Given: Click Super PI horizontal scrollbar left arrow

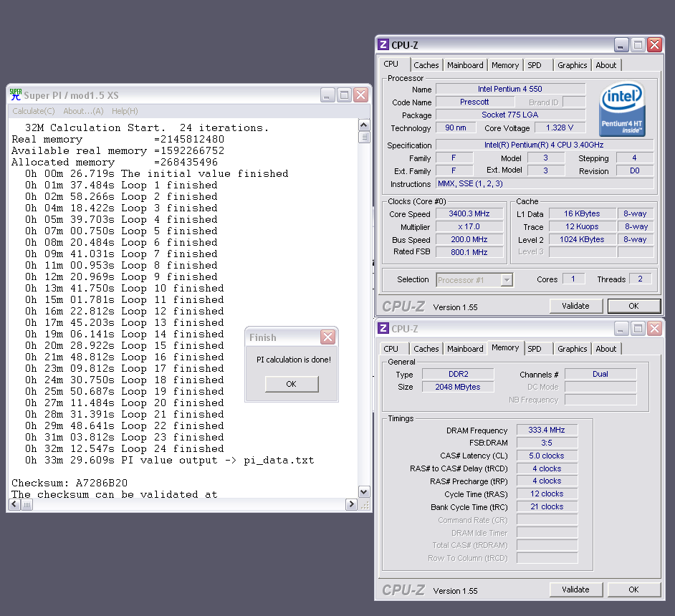Looking at the screenshot, I should pos(14,504).
